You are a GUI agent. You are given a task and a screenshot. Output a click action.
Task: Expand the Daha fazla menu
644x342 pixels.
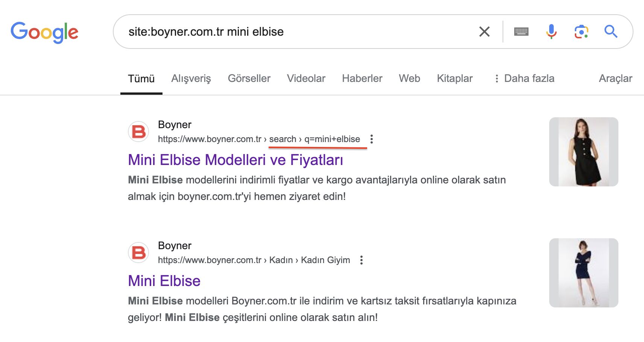[x=524, y=79]
